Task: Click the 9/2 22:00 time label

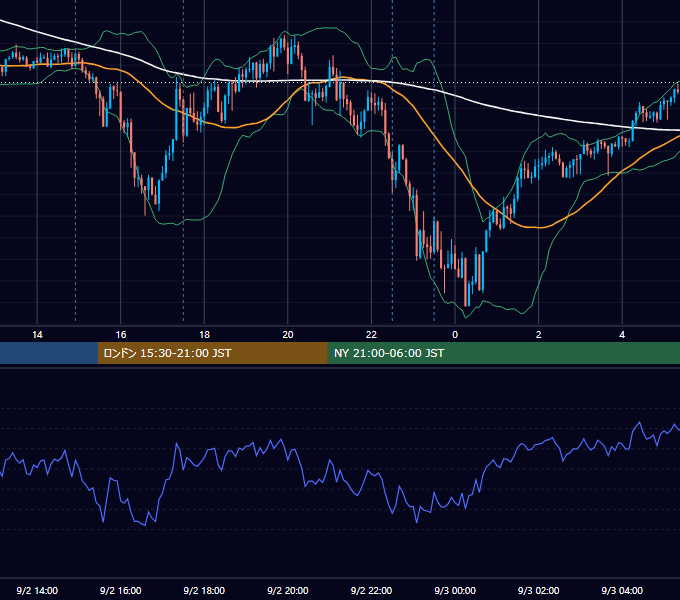Action: [x=371, y=590]
